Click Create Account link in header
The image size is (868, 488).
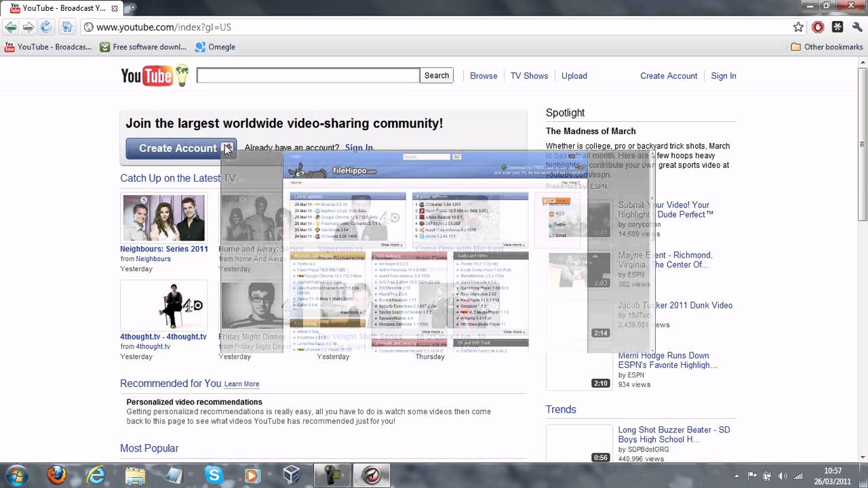coord(669,76)
